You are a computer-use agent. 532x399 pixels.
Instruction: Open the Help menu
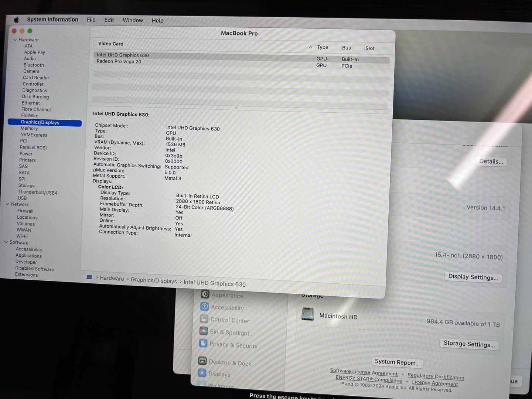coord(157,21)
